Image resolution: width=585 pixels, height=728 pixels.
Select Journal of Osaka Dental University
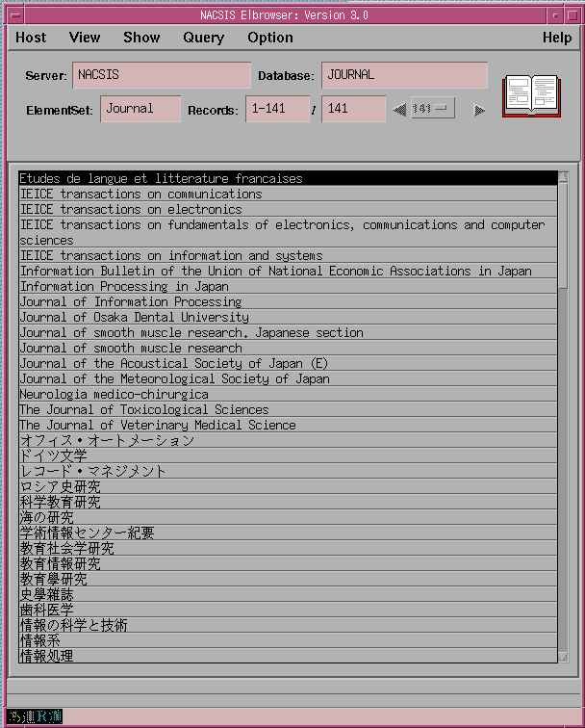coord(288,317)
